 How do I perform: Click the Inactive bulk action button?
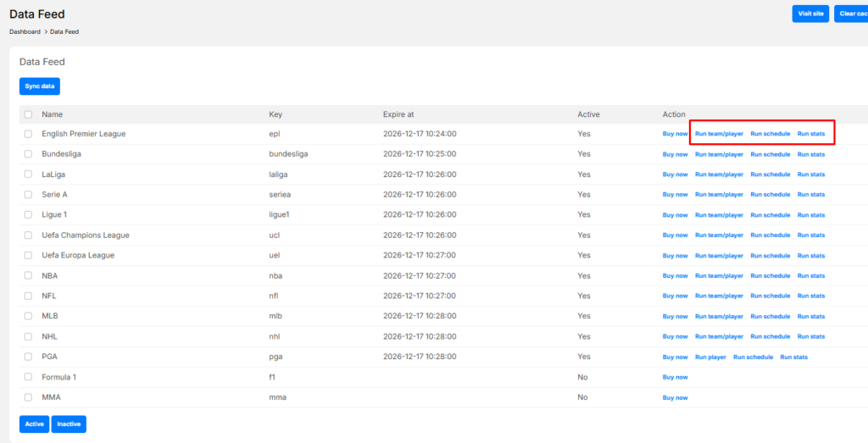(x=69, y=424)
